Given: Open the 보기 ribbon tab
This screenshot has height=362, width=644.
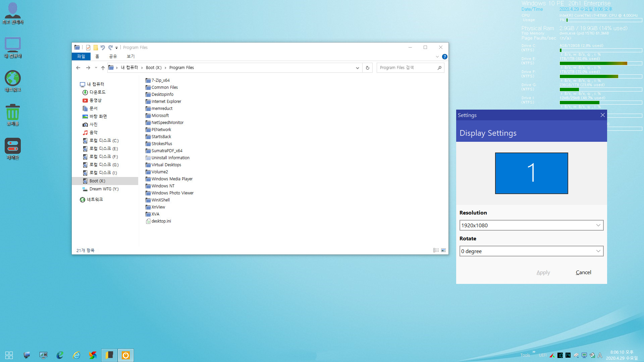Looking at the screenshot, I should (x=131, y=57).
